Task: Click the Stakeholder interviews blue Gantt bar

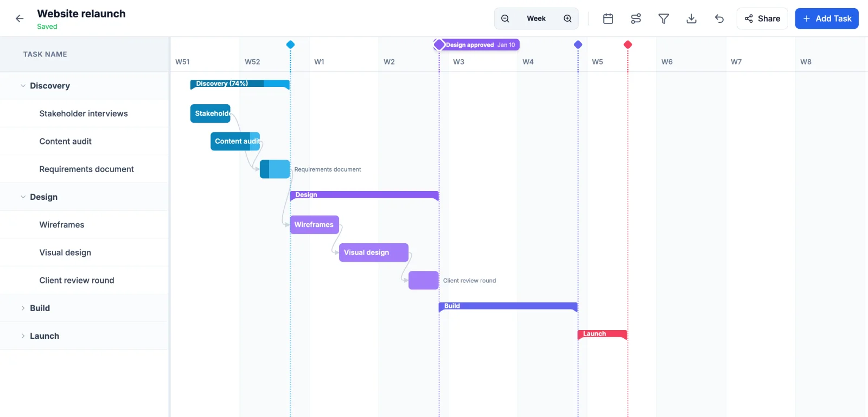Action: point(210,113)
